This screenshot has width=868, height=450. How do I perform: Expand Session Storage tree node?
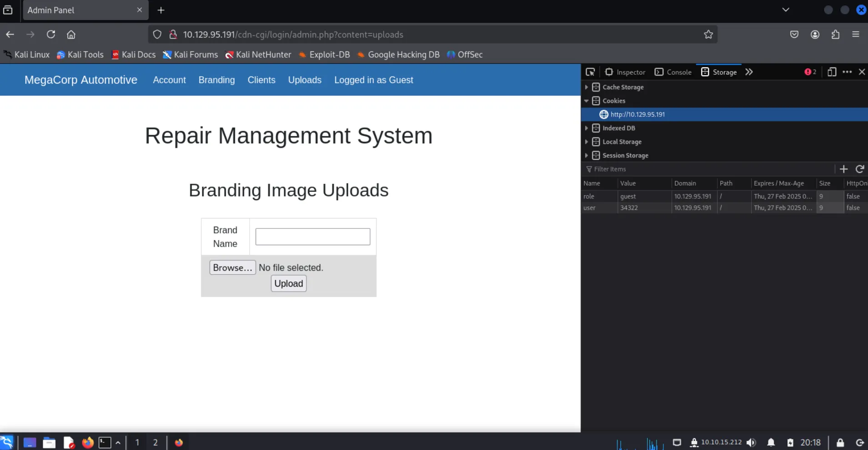pyautogui.click(x=587, y=155)
